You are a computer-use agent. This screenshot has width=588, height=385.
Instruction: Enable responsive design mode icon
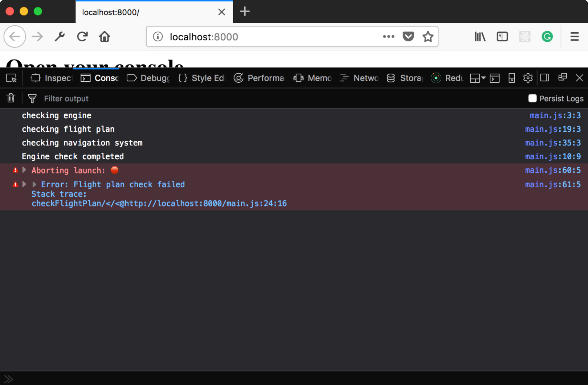tap(512, 78)
